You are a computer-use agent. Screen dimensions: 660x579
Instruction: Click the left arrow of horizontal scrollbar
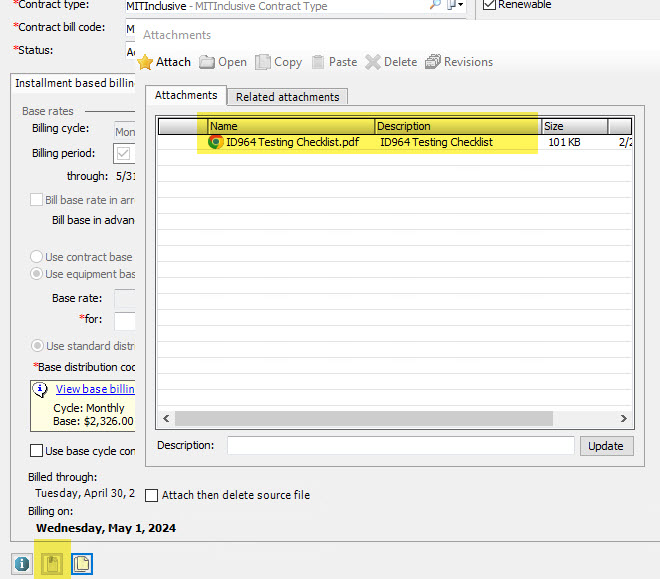(x=166, y=419)
